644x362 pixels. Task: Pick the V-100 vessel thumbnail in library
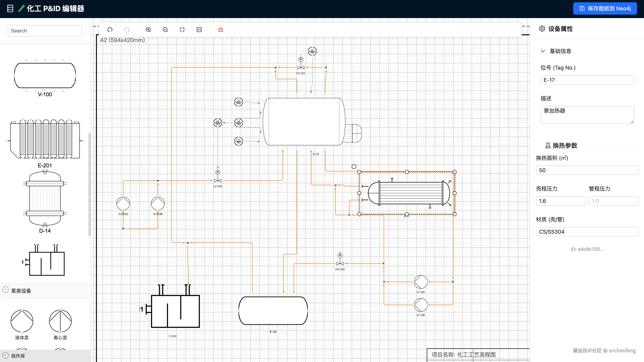coord(45,76)
